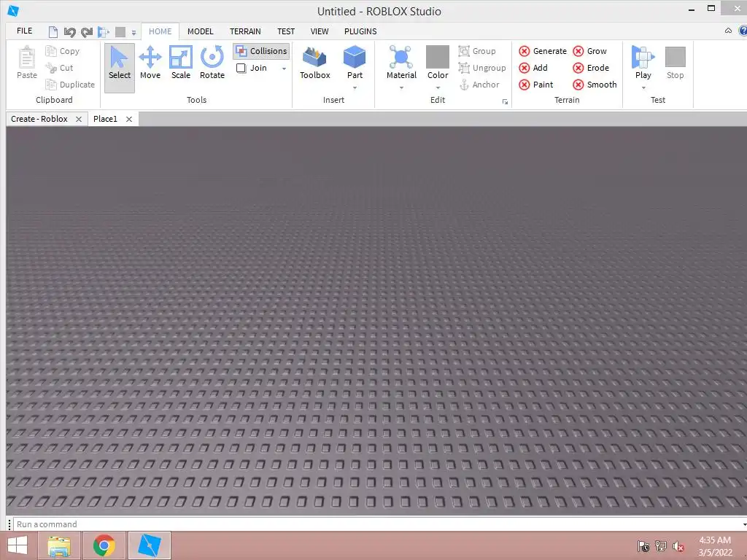Switch to the TERRAIN ribbon tab
747x560 pixels.
pos(245,31)
